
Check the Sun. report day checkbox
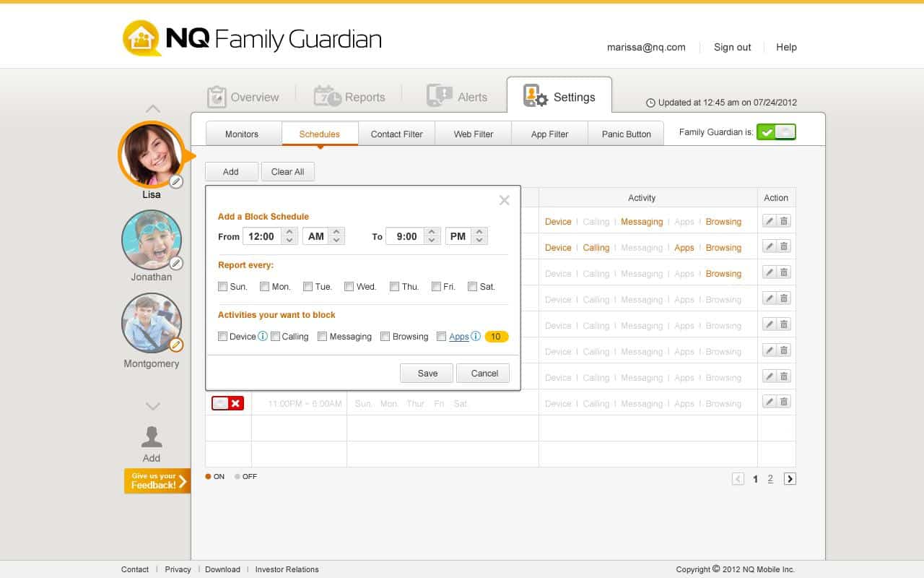point(223,286)
